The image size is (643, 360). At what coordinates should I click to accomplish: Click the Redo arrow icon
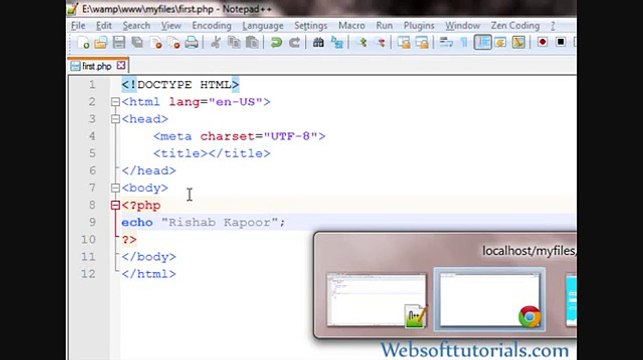[x=294, y=42]
